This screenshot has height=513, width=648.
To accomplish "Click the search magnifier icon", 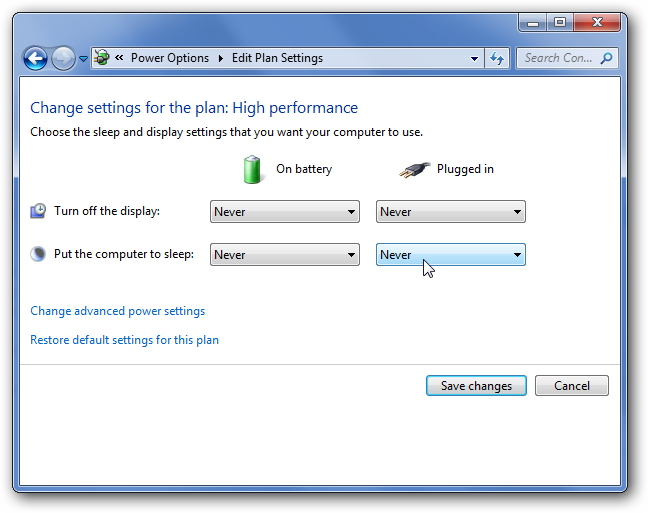I will [x=606, y=58].
